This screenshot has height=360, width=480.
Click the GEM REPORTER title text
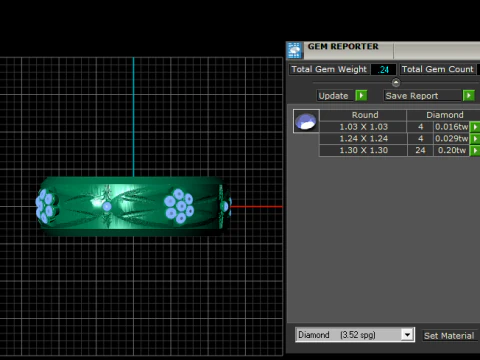coord(343,47)
